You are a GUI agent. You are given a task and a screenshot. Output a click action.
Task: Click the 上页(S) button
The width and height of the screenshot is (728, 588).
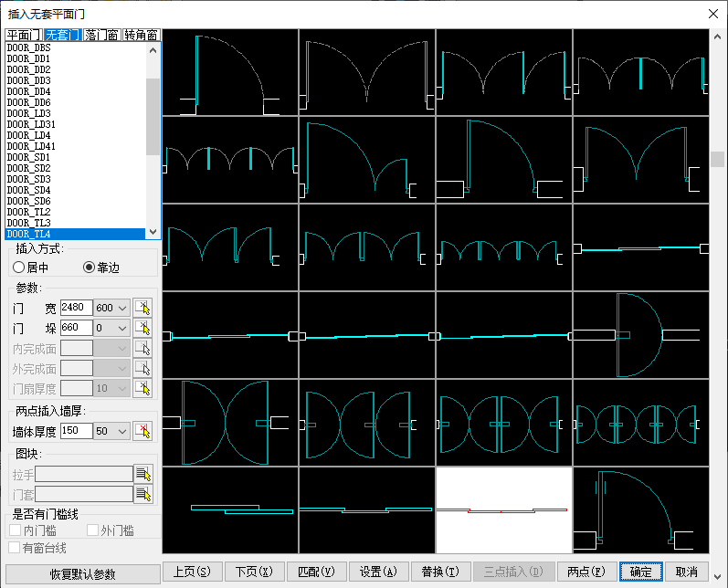click(x=192, y=572)
